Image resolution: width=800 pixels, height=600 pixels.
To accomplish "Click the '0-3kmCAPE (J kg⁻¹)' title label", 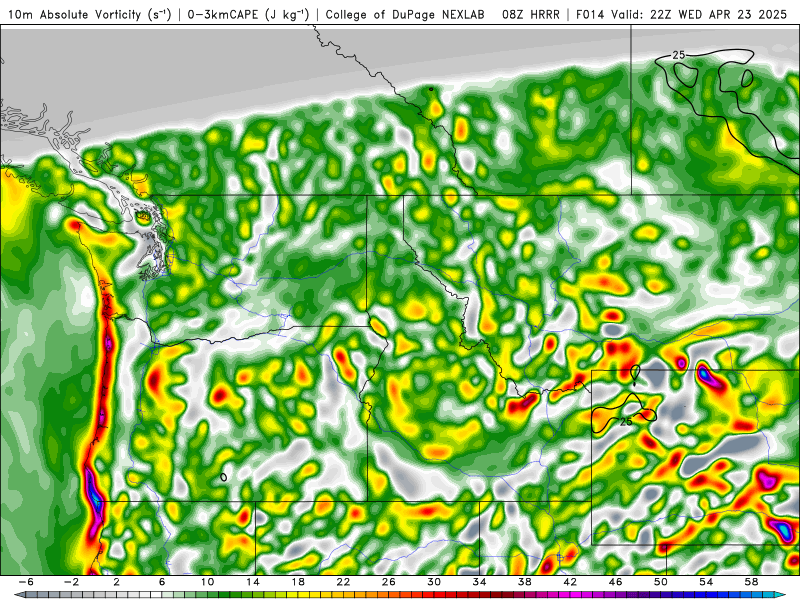I will pyautogui.click(x=248, y=15).
